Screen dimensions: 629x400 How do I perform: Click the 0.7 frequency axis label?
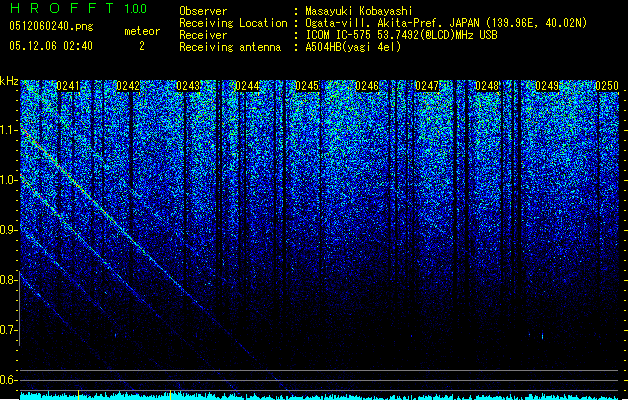9,330
